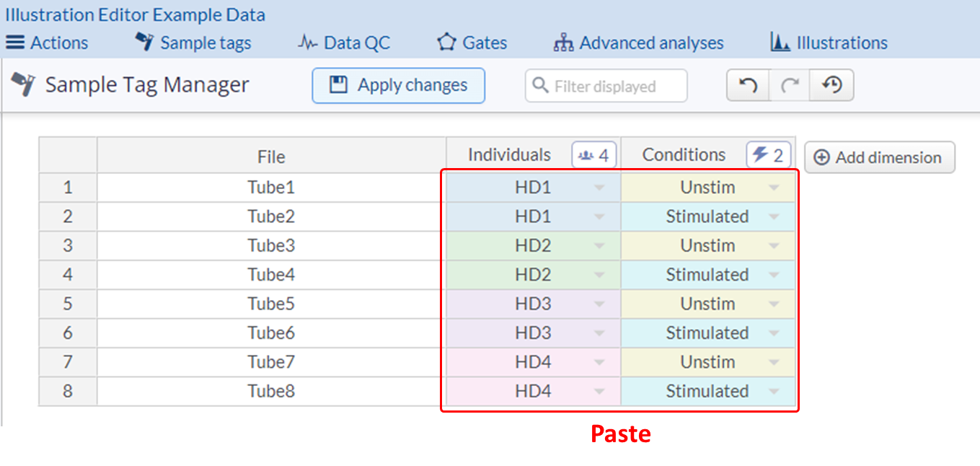Viewport: 980px width, 466px height.
Task: Open the Data QC menu
Action: (344, 43)
